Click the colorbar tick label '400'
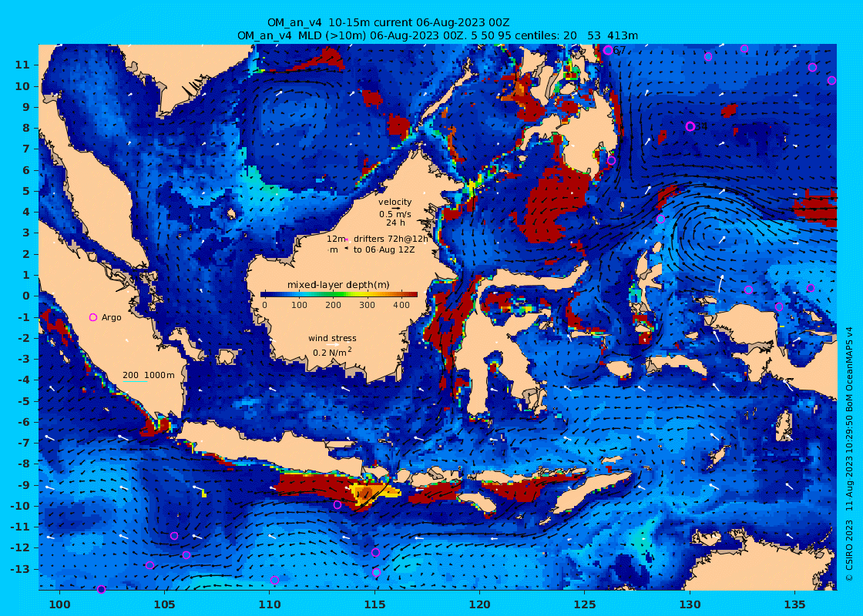Image resolution: width=863 pixels, height=616 pixels. click(401, 305)
